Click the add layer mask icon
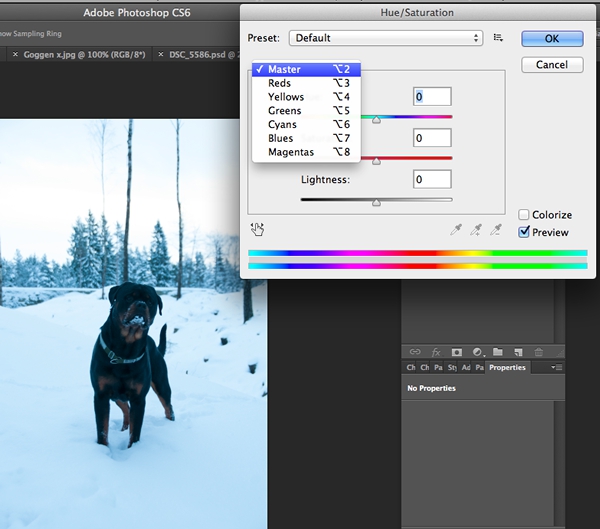Image resolution: width=600 pixels, height=529 pixels. (x=456, y=352)
